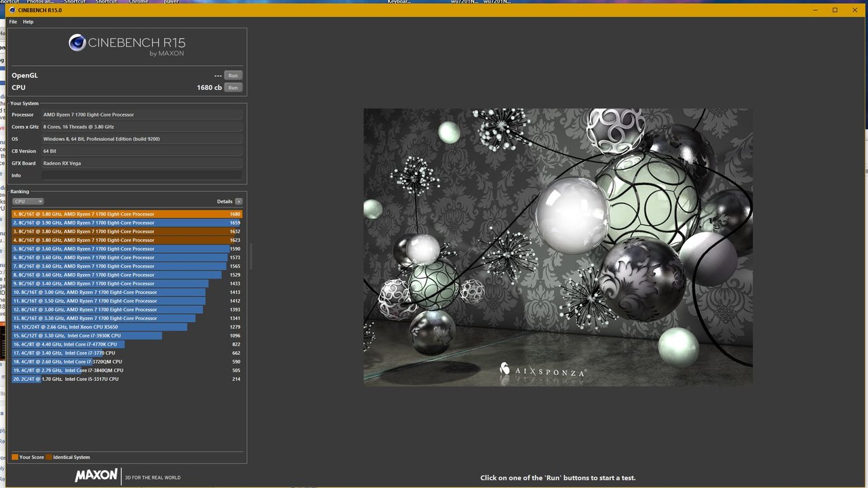This screenshot has height=488, width=868.
Task: Select ranking entry 7 scoring 1565
Action: 127,266
